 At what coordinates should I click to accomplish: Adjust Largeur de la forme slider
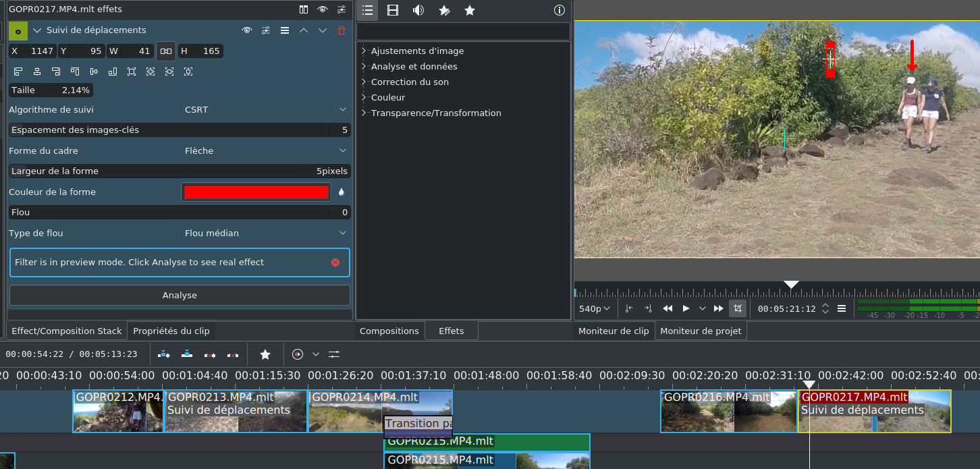pos(180,171)
